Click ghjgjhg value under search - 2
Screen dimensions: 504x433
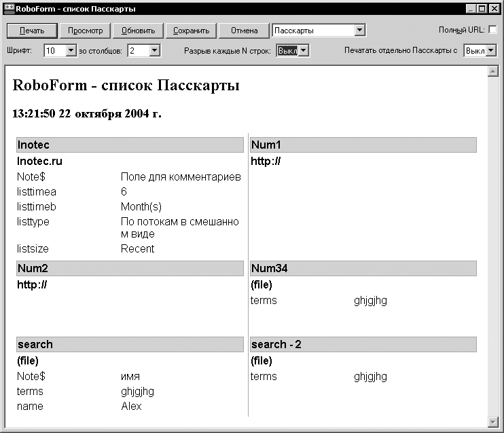pyautogui.click(x=370, y=377)
